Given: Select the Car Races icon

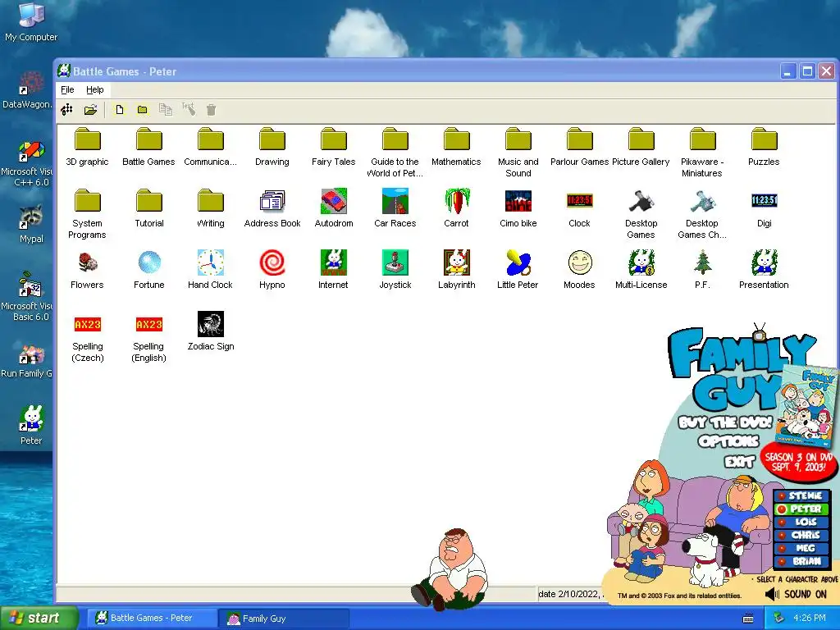Looking at the screenshot, I should tap(395, 201).
